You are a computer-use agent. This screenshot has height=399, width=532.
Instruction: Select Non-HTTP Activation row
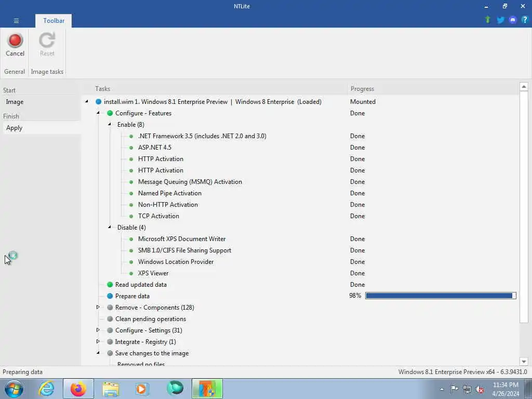pyautogui.click(x=168, y=205)
